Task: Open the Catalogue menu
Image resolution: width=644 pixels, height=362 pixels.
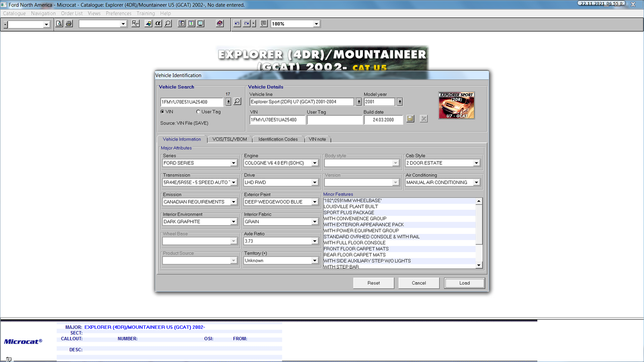Action: click(x=14, y=14)
